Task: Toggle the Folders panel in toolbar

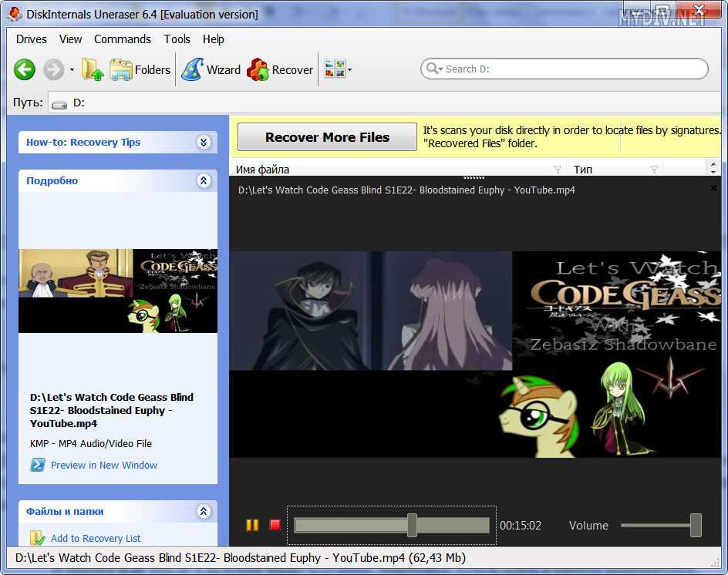Action: pyautogui.click(x=140, y=70)
